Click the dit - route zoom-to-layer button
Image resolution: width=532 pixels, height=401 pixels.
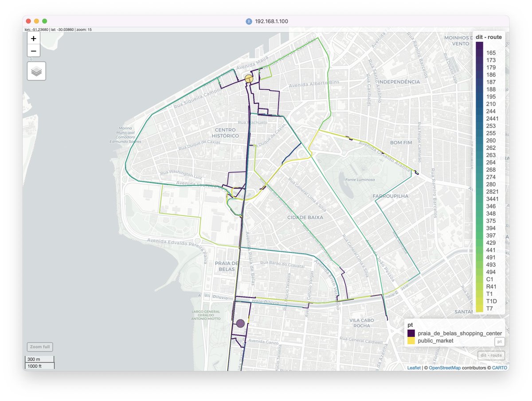coord(491,355)
